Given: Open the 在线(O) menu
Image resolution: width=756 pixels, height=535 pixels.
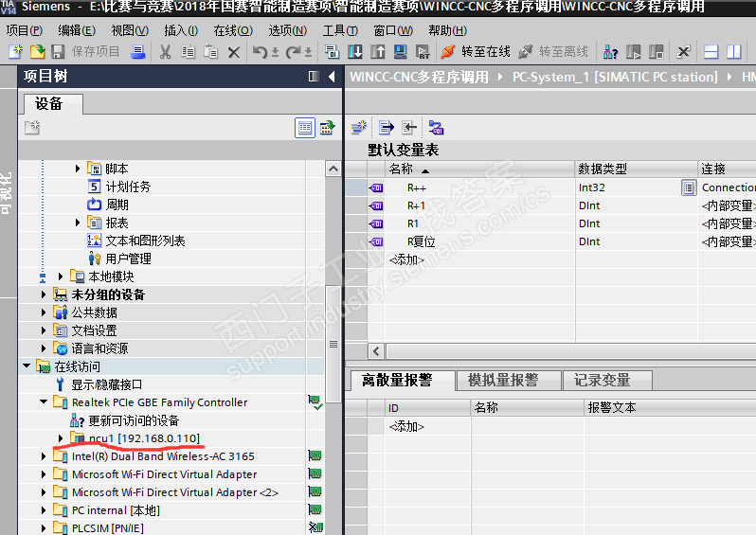Looking at the screenshot, I should [233, 30].
